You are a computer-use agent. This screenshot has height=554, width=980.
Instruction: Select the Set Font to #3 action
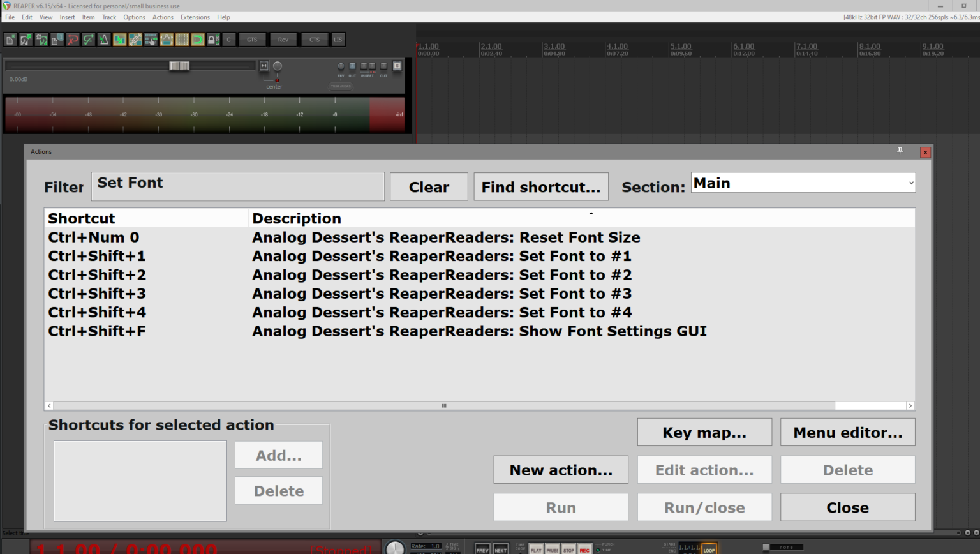pos(442,294)
